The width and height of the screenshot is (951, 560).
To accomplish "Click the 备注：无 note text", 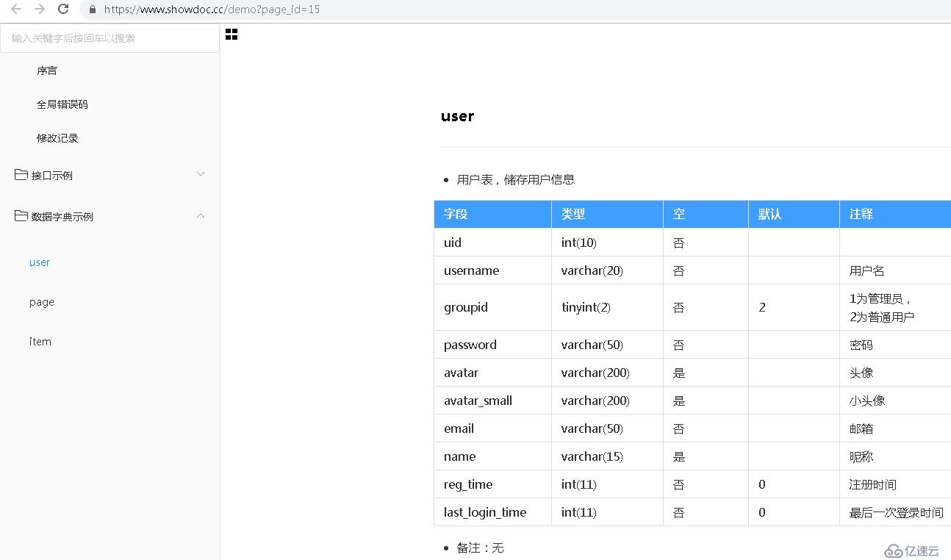I will [480, 548].
